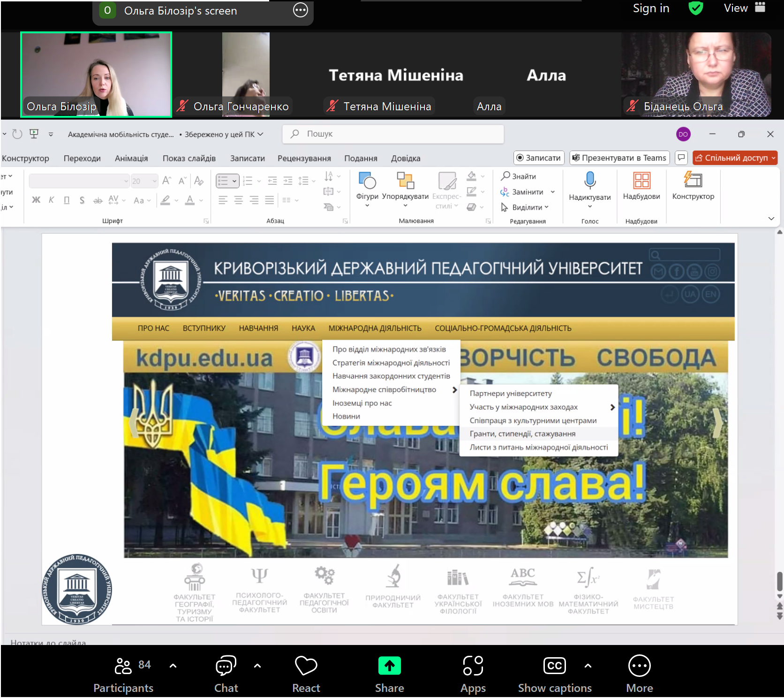The image size is (784, 698).
Task: Click the PowerPoint search field
Action: pos(393,134)
